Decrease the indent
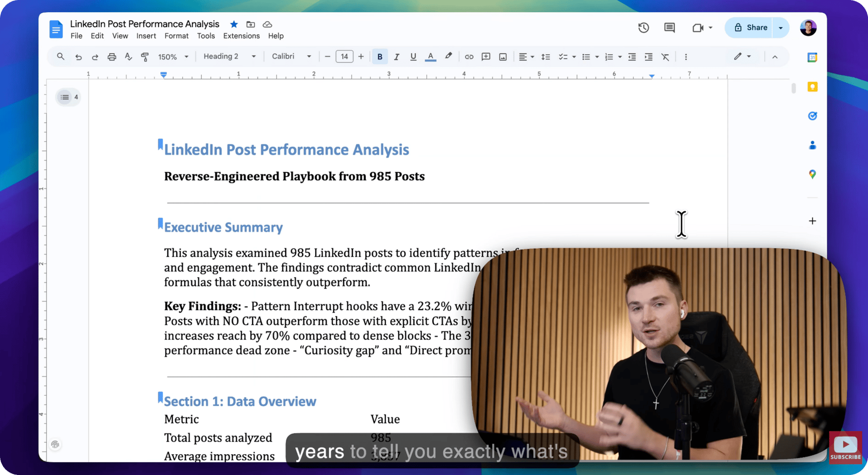The image size is (868, 475). tap(632, 57)
